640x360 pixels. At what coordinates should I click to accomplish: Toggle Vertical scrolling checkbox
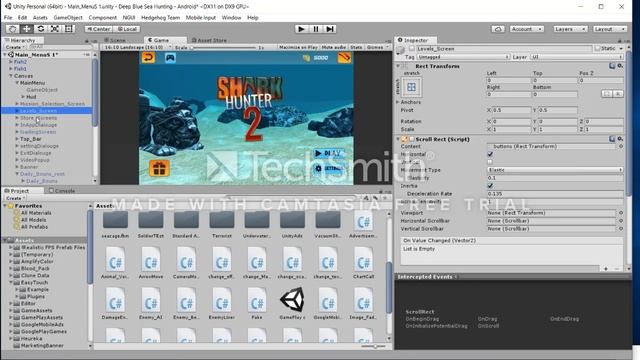[490, 162]
